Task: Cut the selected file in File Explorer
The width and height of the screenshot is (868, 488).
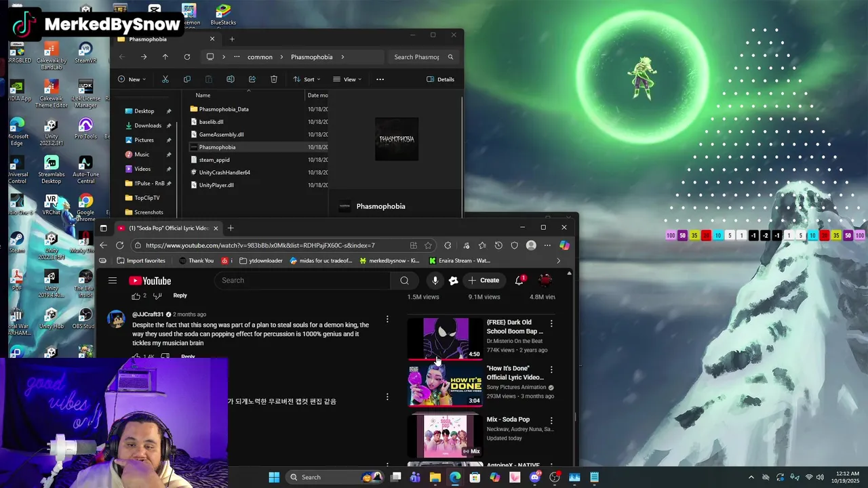Action: coord(165,79)
